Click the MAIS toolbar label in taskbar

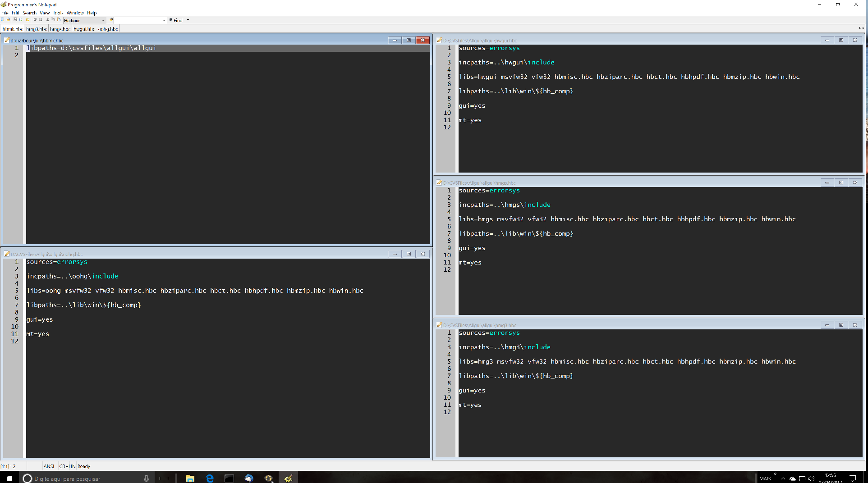[765, 478]
